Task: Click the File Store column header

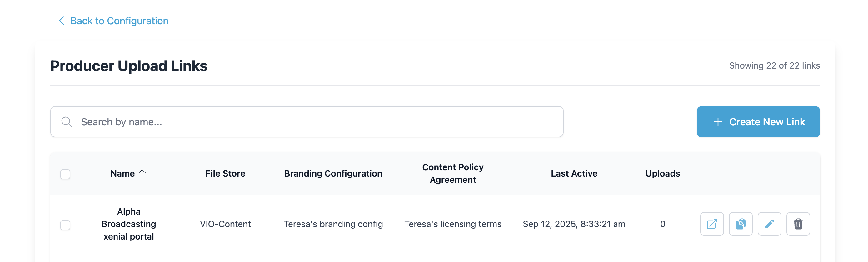Action: point(225,173)
